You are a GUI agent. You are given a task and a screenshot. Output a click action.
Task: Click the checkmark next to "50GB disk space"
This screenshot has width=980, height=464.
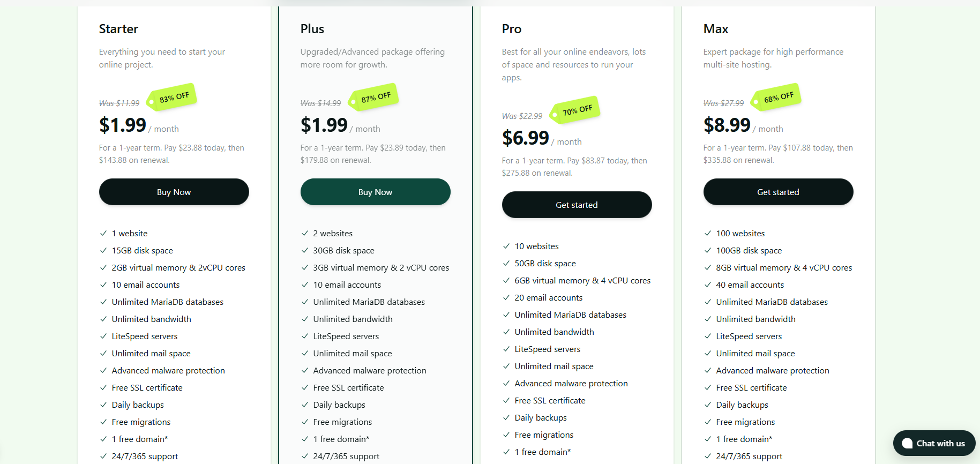click(x=506, y=263)
